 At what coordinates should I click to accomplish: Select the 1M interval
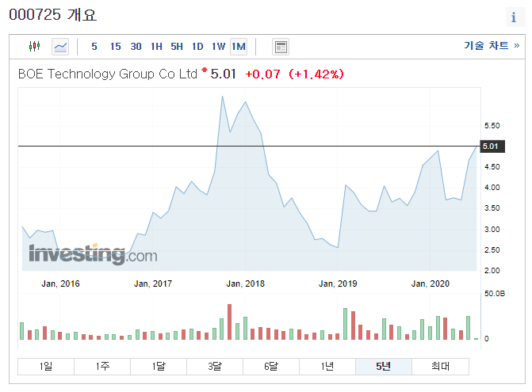point(239,47)
